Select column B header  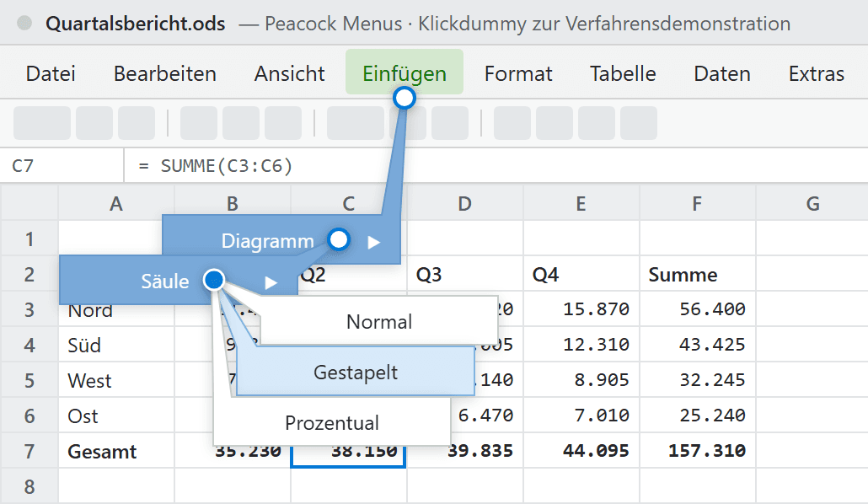(x=233, y=203)
